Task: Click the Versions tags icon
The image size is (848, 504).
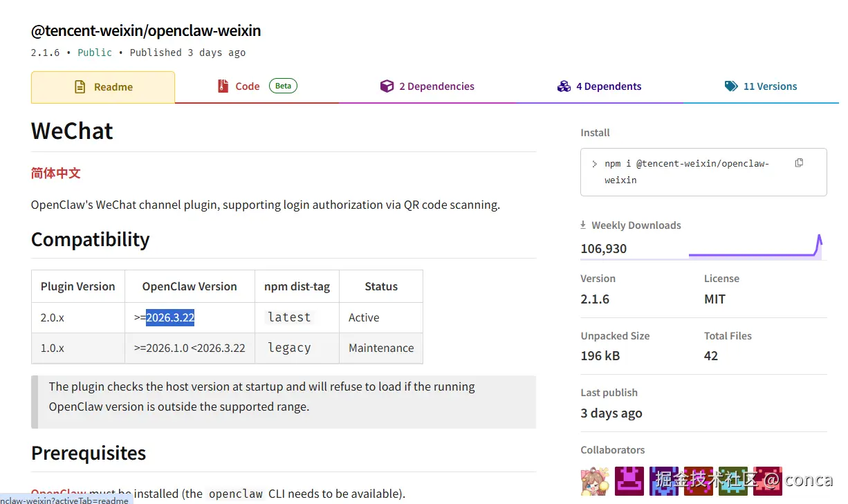Action: click(x=731, y=86)
